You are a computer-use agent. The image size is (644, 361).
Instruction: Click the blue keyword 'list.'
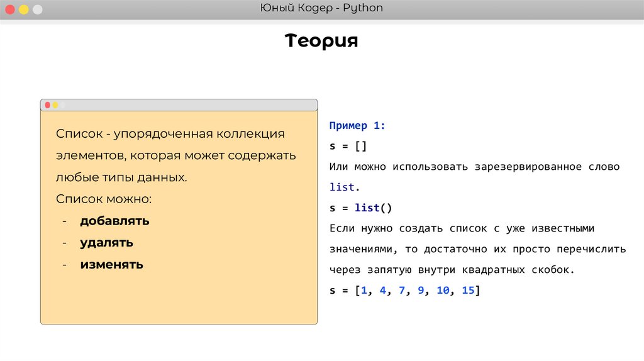click(345, 187)
